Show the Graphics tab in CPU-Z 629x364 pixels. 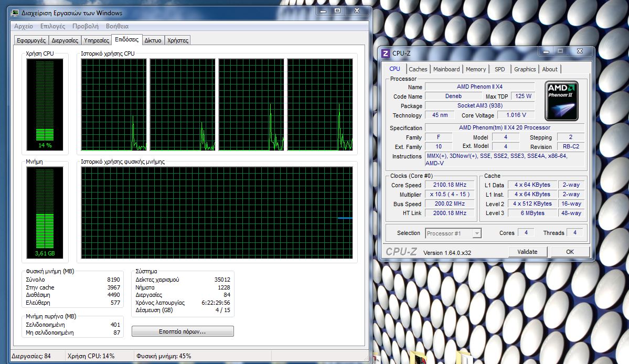(x=525, y=69)
